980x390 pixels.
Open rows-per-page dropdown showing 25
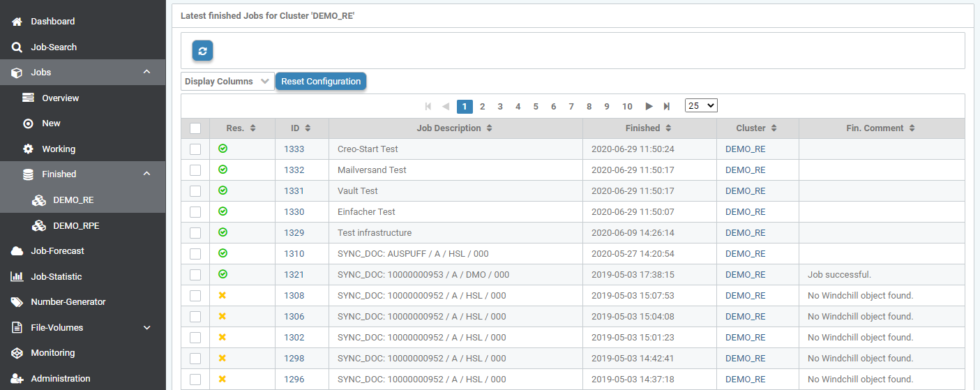pyautogui.click(x=701, y=105)
